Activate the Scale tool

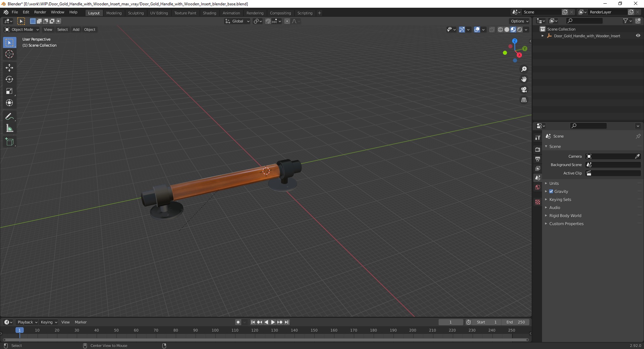[x=9, y=91]
